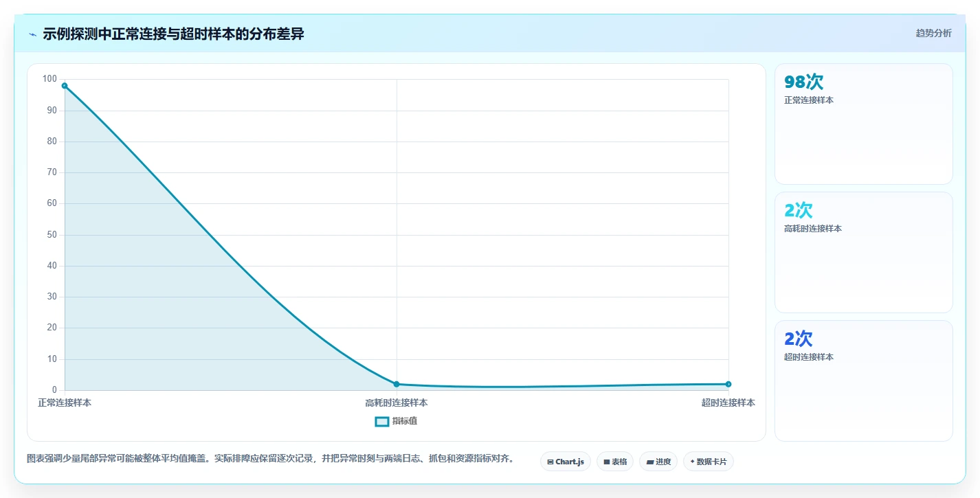This screenshot has height=498, width=980.
Task: Click the footer note starting 图表强调少量尾部异常
Action: pos(271,459)
